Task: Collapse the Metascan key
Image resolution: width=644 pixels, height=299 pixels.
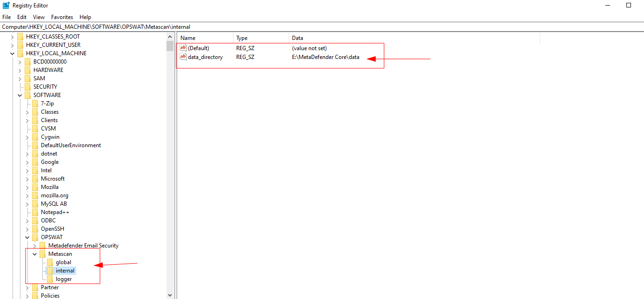Action: [x=35, y=254]
